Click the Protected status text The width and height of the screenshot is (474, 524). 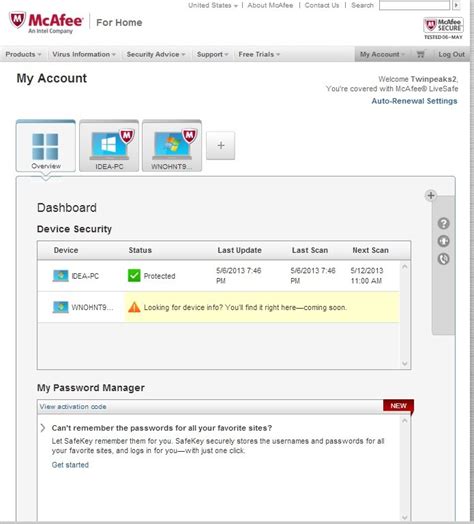point(159,276)
